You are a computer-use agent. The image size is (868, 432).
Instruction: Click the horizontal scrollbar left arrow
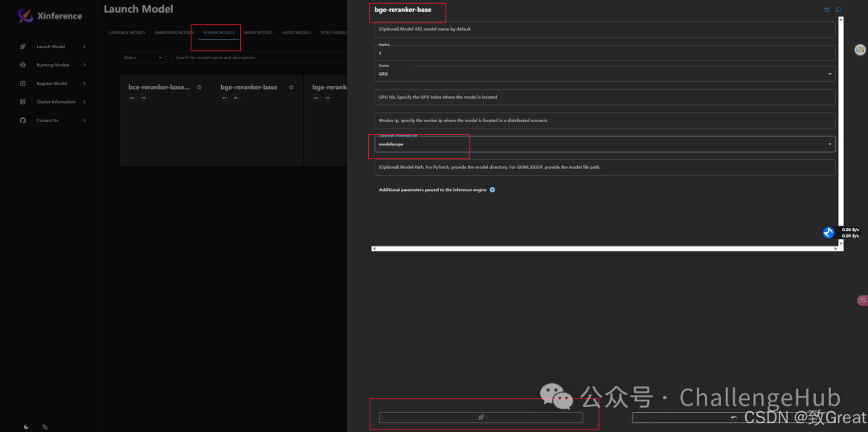(375, 249)
